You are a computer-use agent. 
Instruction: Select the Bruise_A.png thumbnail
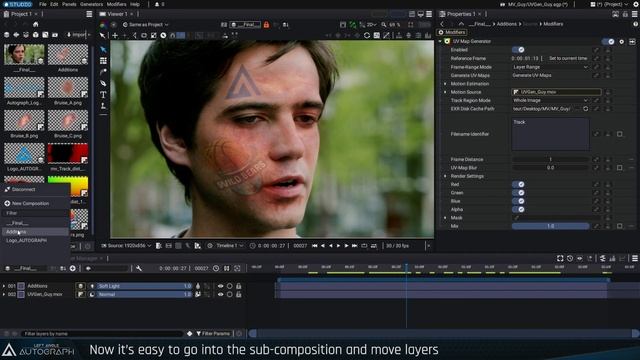coord(68,87)
